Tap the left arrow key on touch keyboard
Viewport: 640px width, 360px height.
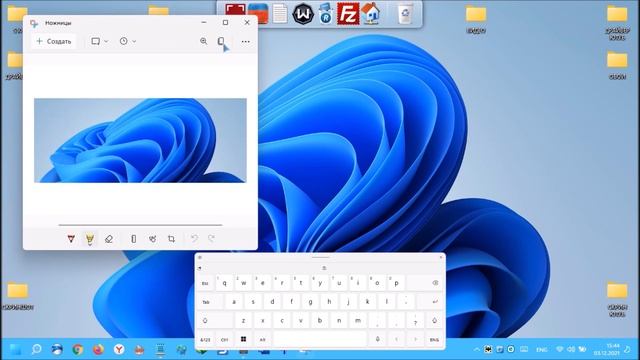pos(396,339)
